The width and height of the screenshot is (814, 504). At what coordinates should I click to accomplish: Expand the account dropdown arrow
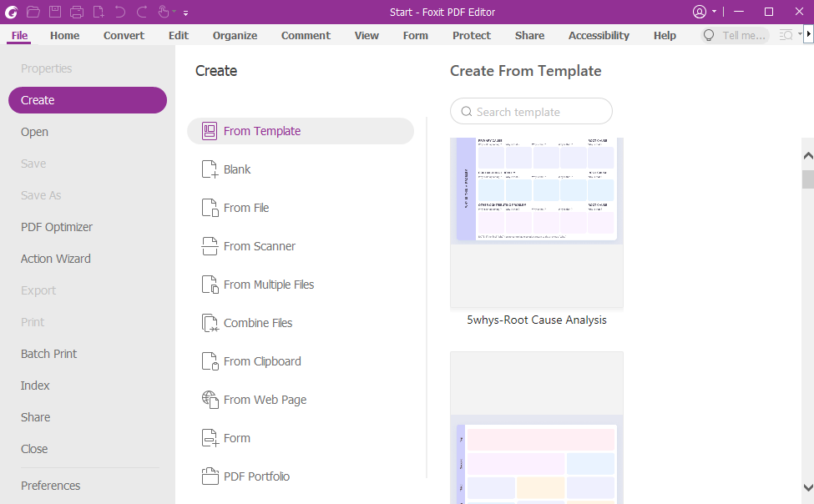tap(715, 12)
